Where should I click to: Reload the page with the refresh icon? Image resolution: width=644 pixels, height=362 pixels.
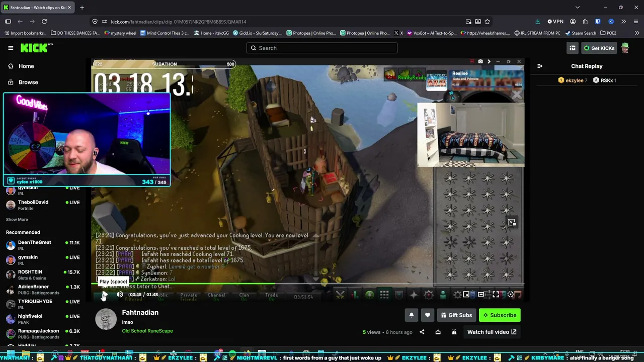44,22
